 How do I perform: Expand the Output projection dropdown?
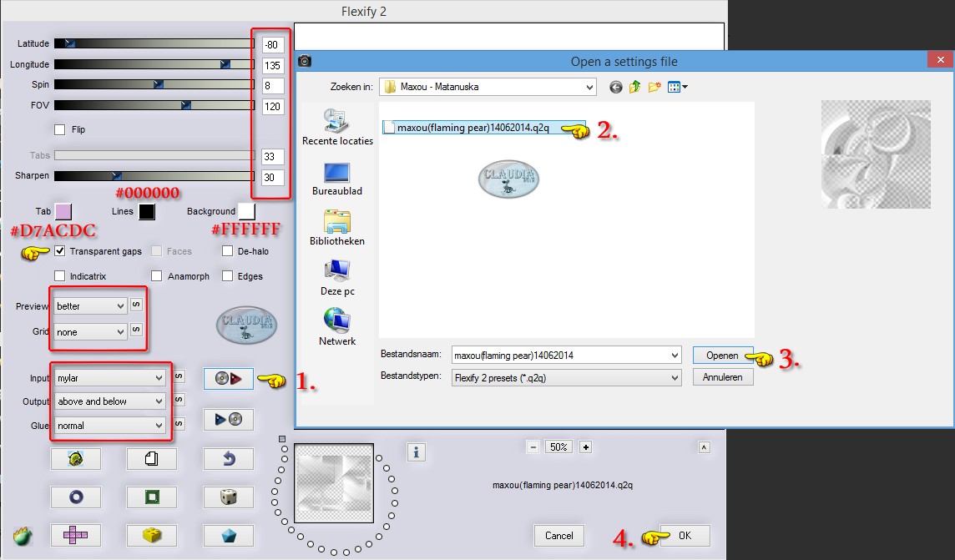click(109, 401)
